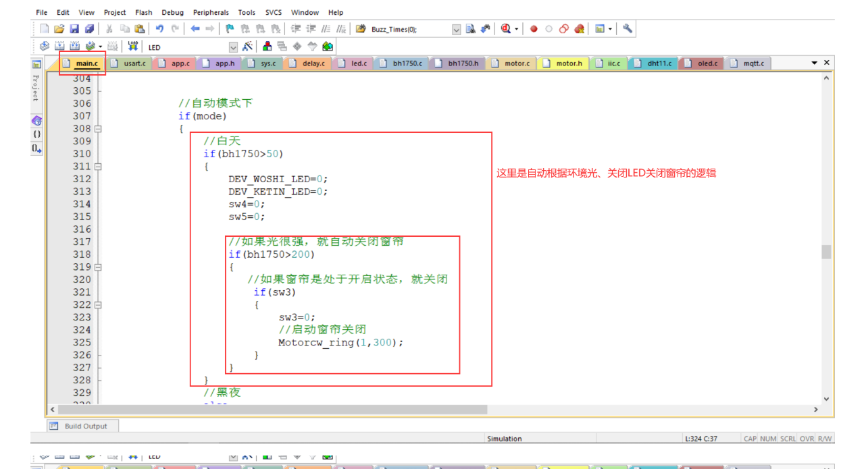Open the Pack Installer icon
The width and height of the screenshot is (868, 469).
pyautogui.click(x=328, y=47)
